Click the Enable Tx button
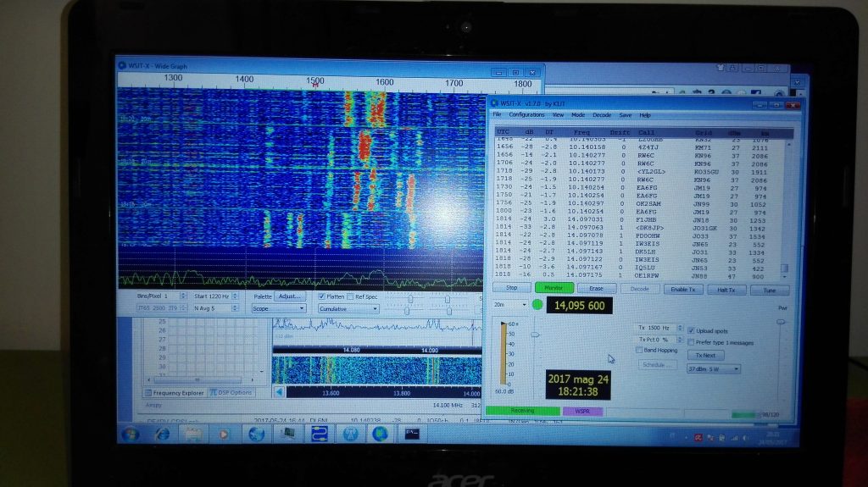This screenshot has height=487, width=868. tap(682, 290)
